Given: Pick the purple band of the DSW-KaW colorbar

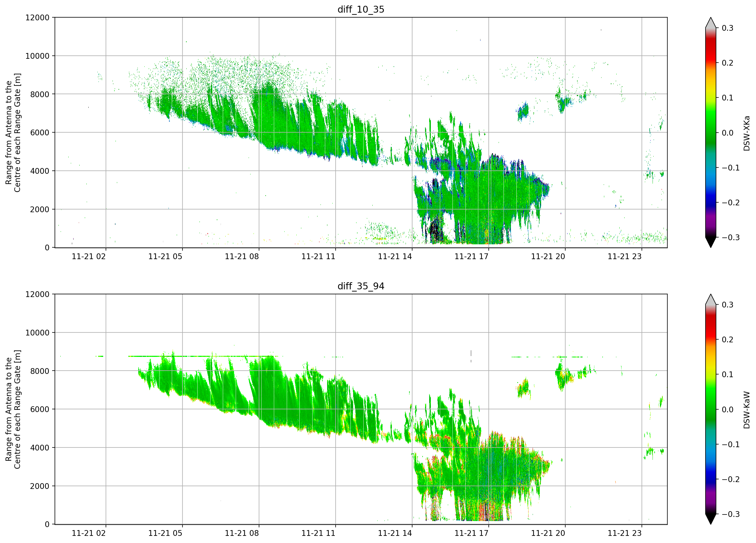Looking at the screenshot, I should 711,495.
